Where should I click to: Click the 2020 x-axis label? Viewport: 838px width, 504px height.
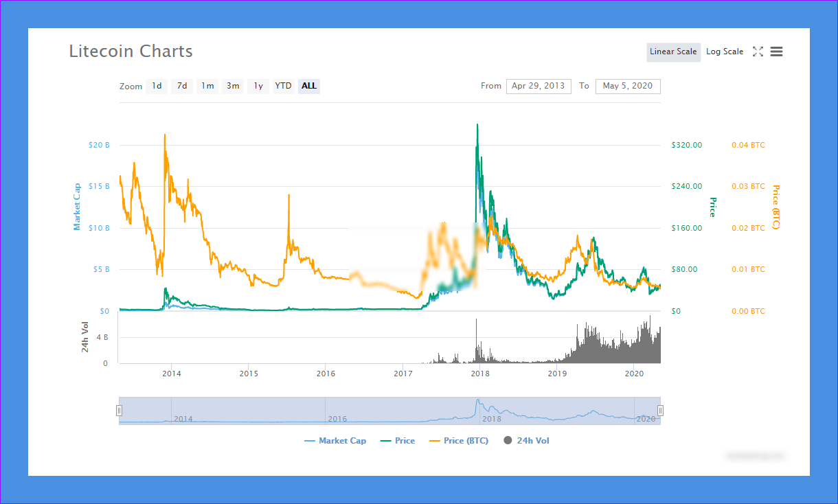click(x=635, y=374)
